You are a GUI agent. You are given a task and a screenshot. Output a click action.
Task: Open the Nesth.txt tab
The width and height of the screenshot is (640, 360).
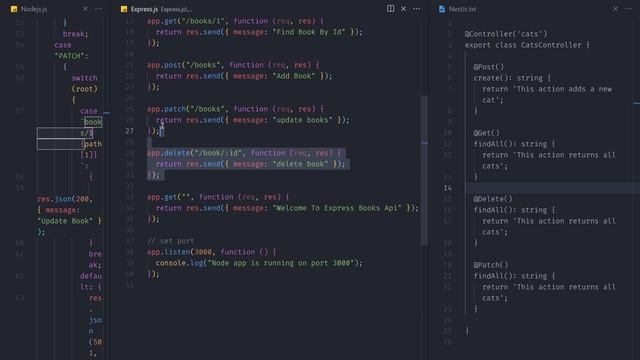click(462, 9)
